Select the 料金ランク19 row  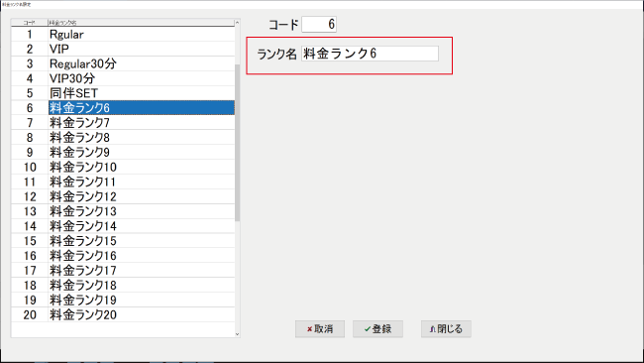point(123,301)
